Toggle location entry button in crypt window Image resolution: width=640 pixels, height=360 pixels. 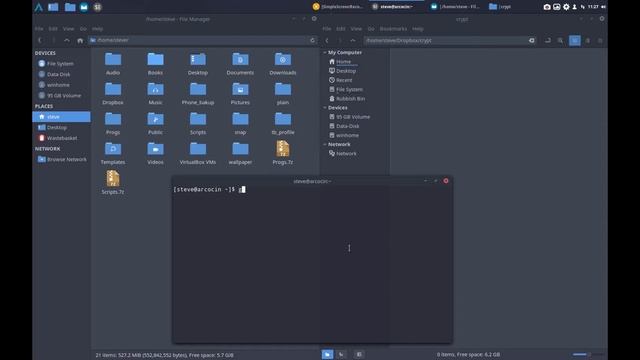click(548, 40)
